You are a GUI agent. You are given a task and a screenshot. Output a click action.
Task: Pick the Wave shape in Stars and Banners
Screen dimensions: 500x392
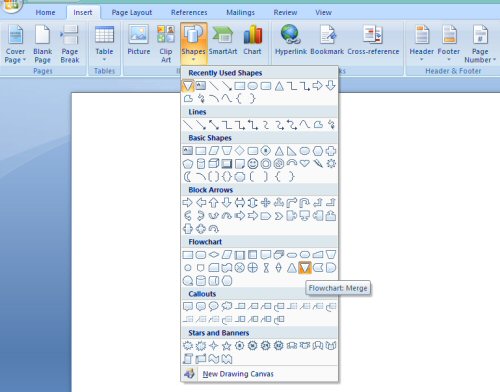[214, 359]
